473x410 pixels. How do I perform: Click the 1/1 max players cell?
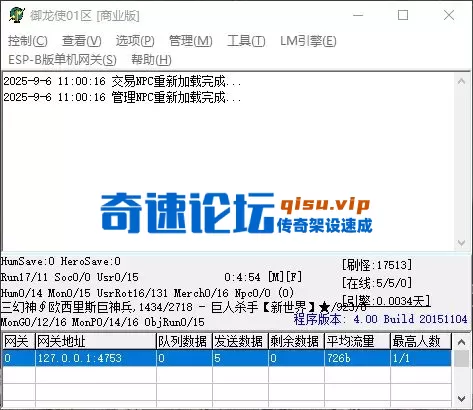point(421,358)
